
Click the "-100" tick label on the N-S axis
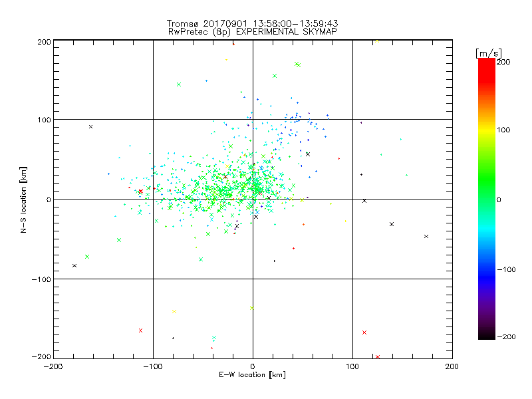point(41,279)
